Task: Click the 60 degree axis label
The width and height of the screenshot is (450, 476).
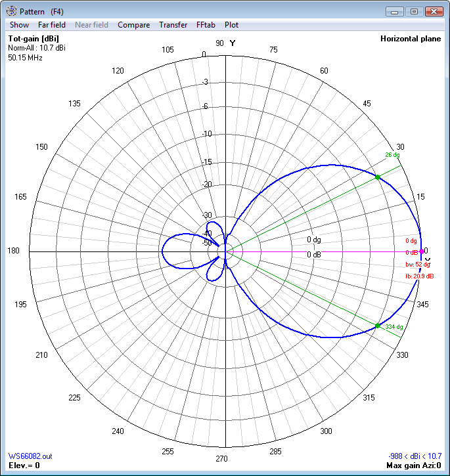Action: pos(324,71)
